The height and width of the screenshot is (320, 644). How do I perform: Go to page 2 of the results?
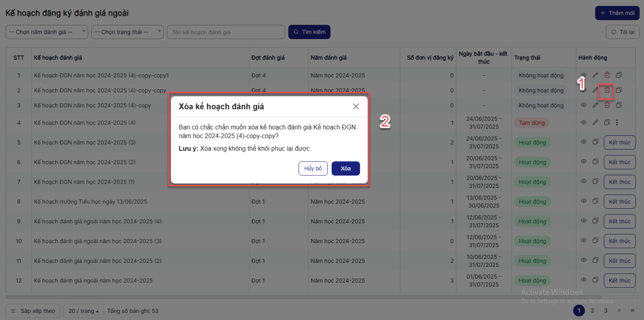pos(592,310)
